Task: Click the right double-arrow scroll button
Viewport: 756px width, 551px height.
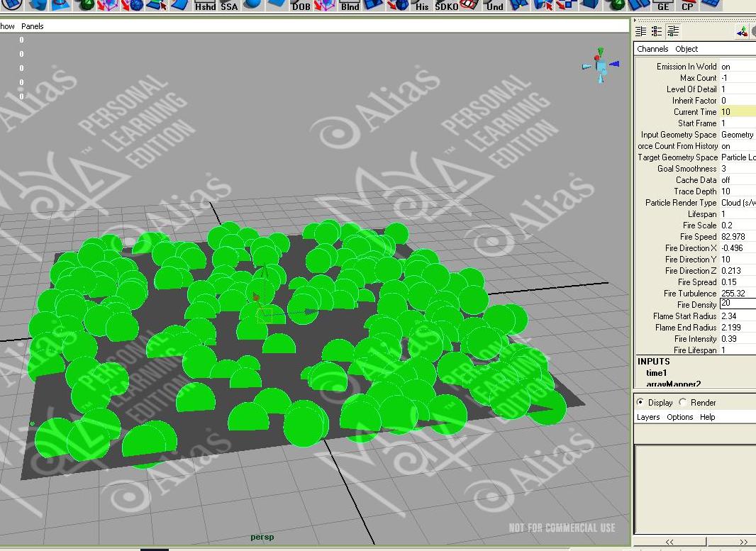Action: pos(731,542)
